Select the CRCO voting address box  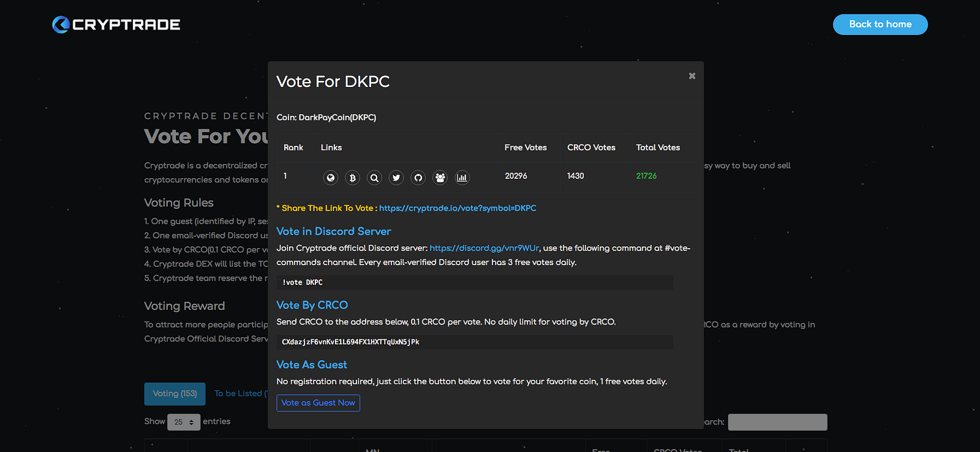475,342
